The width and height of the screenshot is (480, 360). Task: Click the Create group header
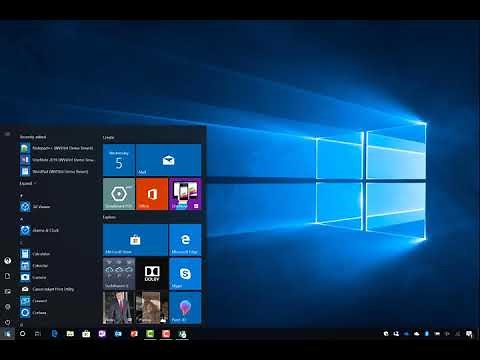tap(108, 137)
